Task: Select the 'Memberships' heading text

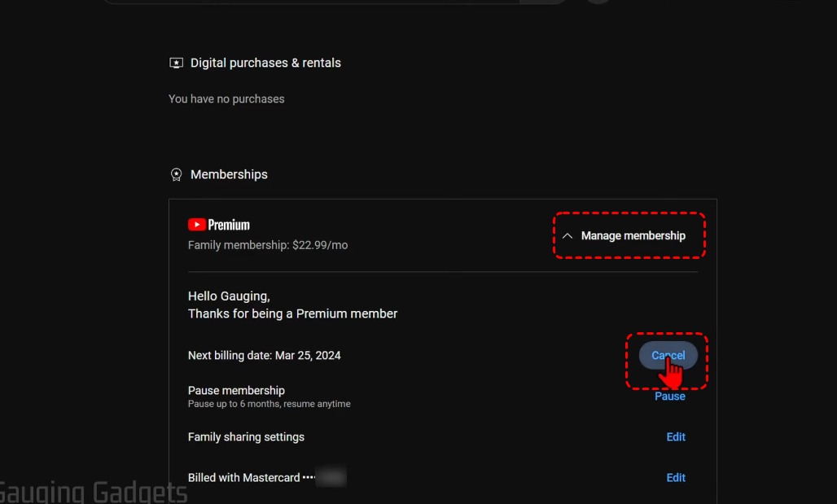Action: [229, 174]
